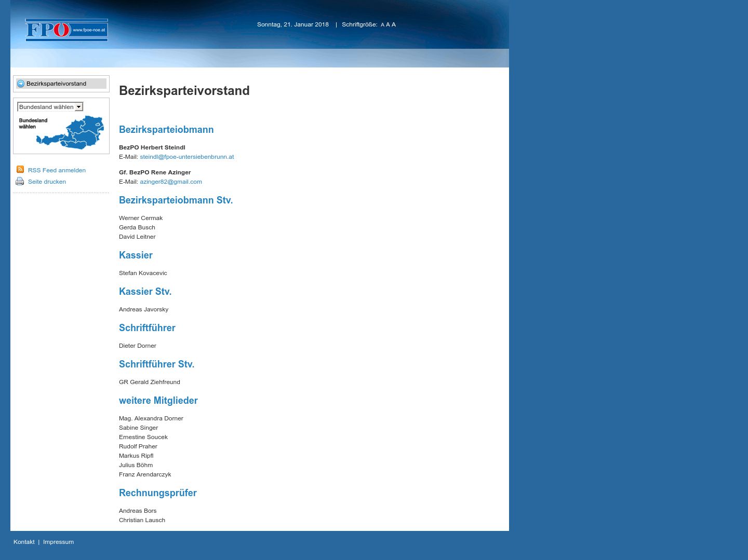
Task: Click the name Dieter Dorner
Action: click(x=138, y=346)
